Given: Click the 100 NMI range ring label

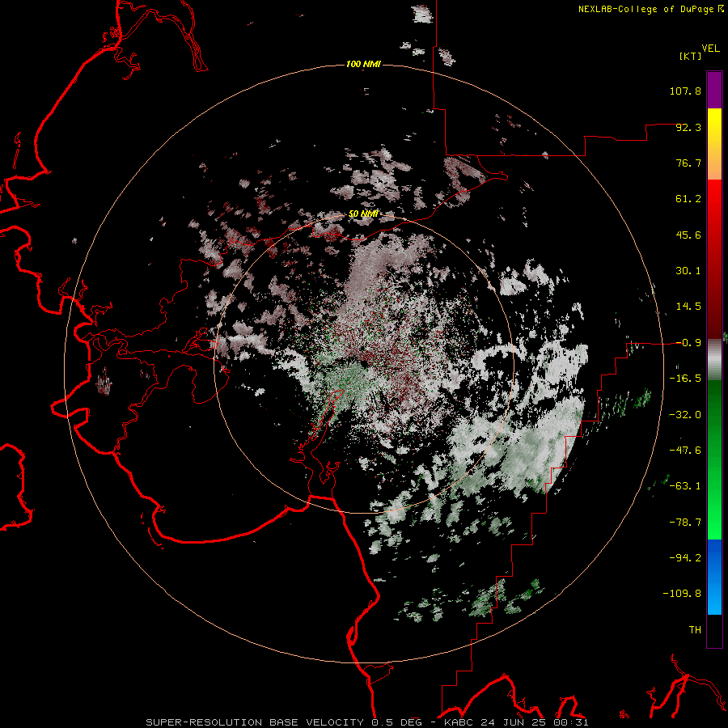Looking at the screenshot, I should [x=363, y=64].
